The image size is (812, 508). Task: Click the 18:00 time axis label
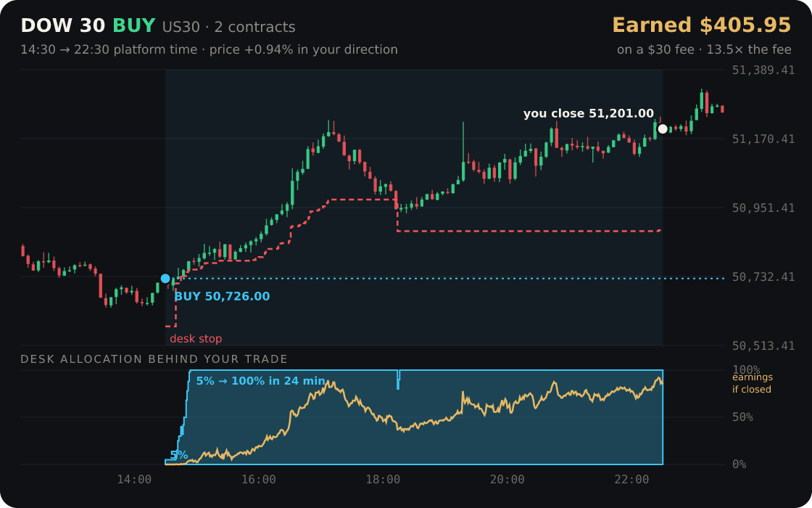(x=383, y=480)
